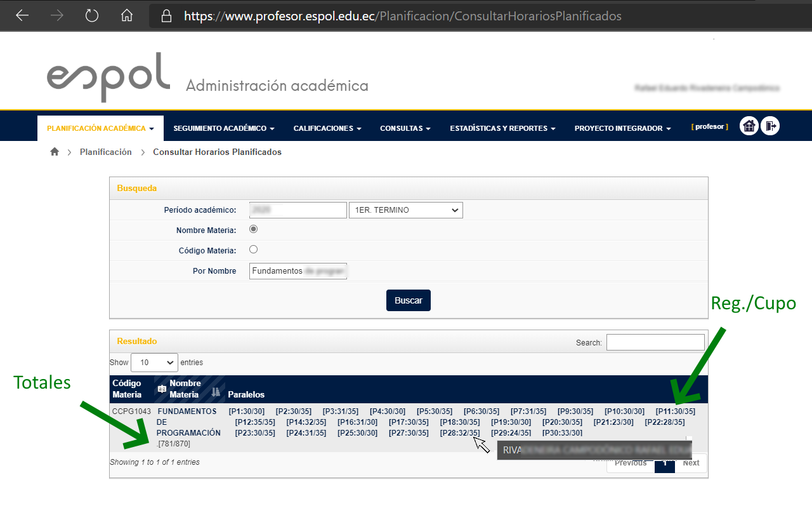812x508 pixels.
Task: Click the browser back arrow
Action: click(x=22, y=16)
